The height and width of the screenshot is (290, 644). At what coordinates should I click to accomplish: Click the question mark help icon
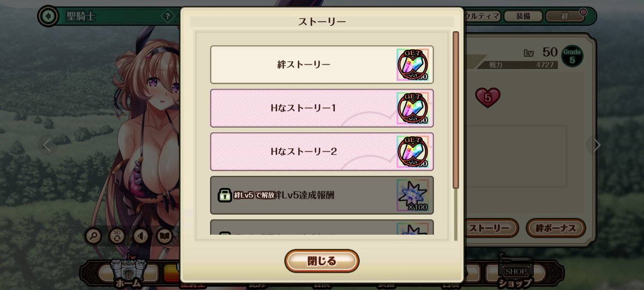coord(167,17)
